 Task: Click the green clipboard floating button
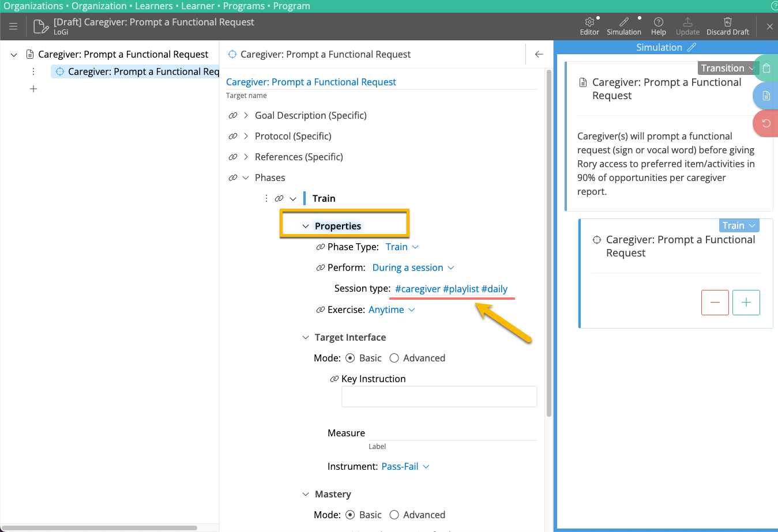tap(766, 68)
